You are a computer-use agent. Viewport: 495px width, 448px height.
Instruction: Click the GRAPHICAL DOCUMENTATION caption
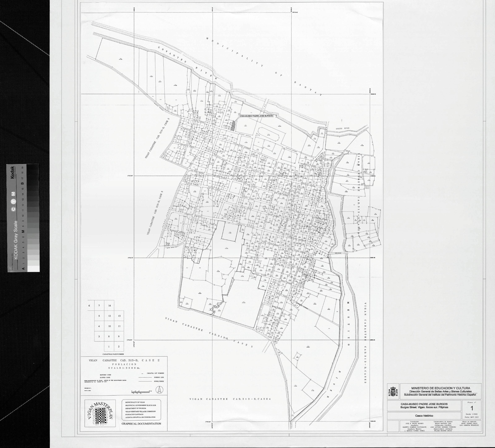pyautogui.click(x=141, y=424)
